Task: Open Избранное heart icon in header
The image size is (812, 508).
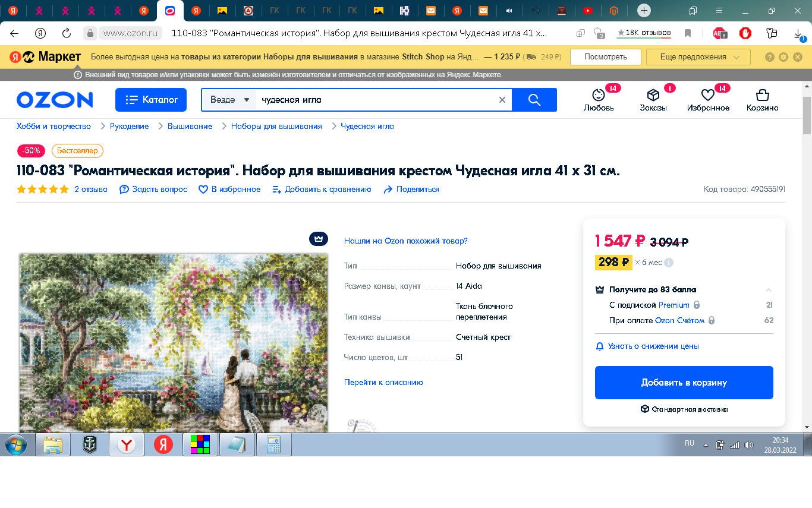Action: point(707,96)
